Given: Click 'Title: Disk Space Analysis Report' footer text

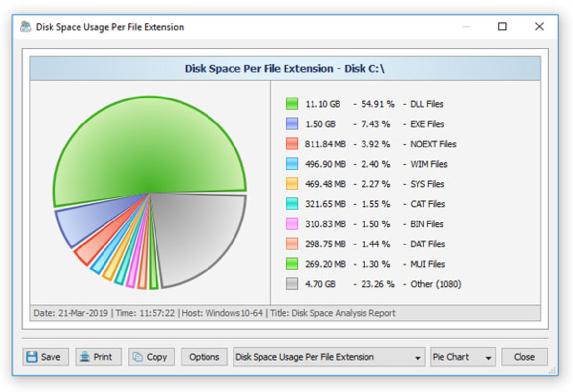Looking at the screenshot, I should 333,313.
